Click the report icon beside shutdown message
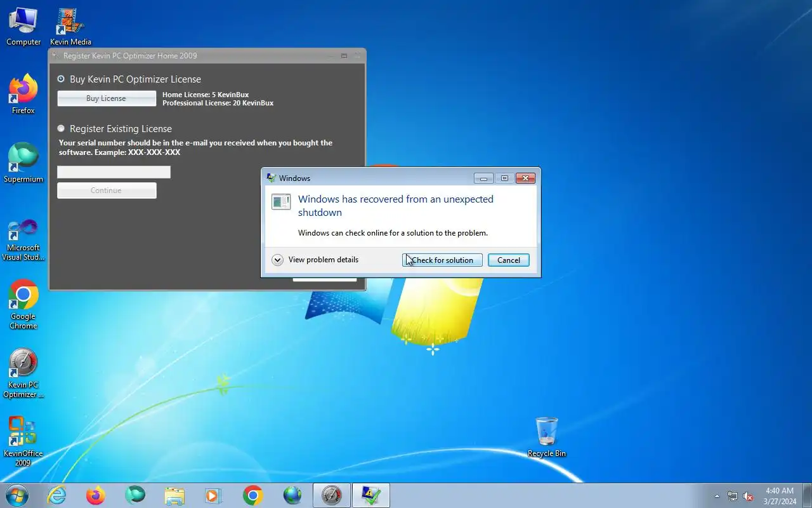Screen dimensions: 812x508 click(281, 202)
